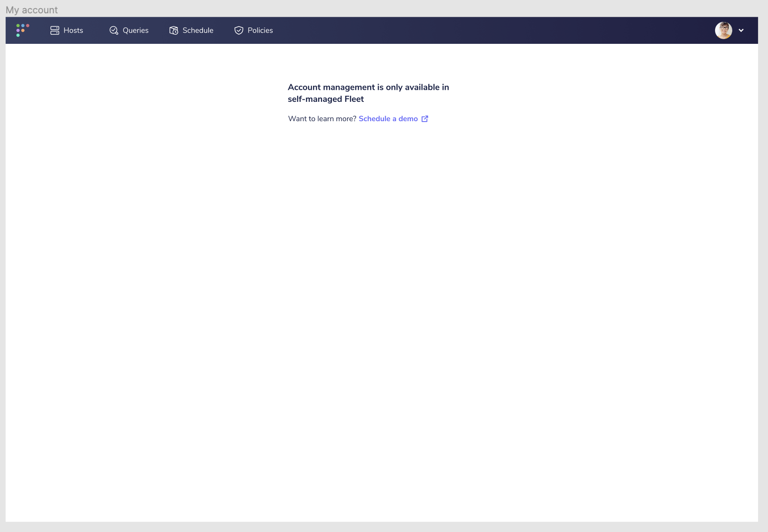Click the external link icon beside Schedule a demo
The height and width of the screenshot is (532, 768).
coord(425,119)
